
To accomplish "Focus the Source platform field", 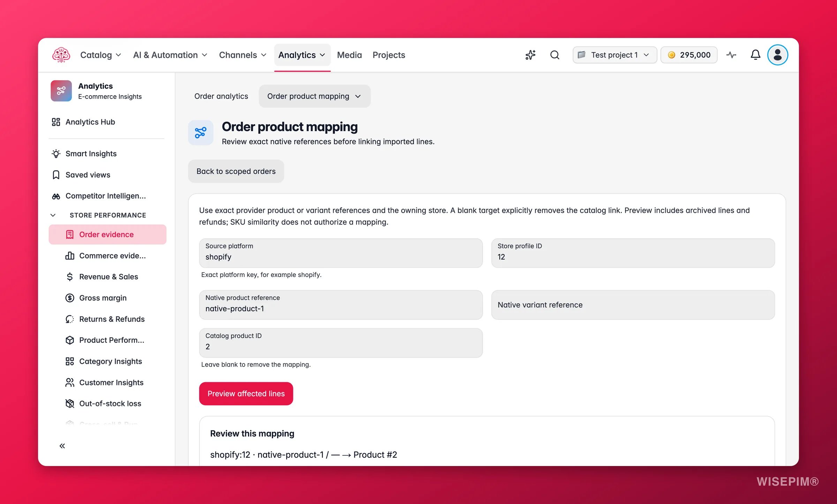I will coord(341,253).
